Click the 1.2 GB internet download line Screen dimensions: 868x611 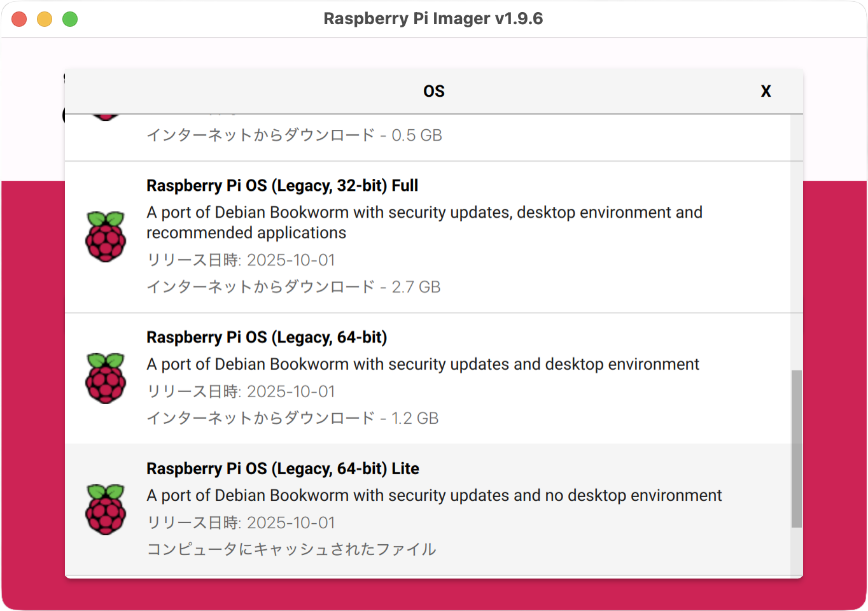(293, 418)
